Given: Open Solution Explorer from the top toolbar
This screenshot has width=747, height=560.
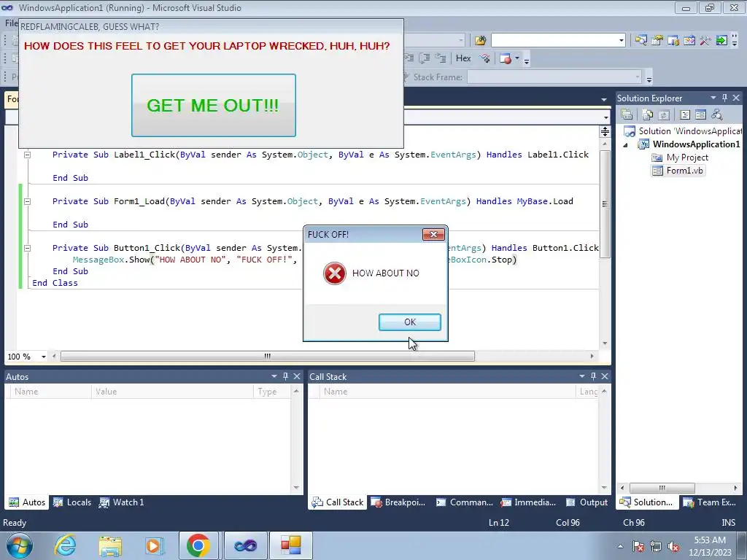Looking at the screenshot, I should pyautogui.click(x=640, y=41).
